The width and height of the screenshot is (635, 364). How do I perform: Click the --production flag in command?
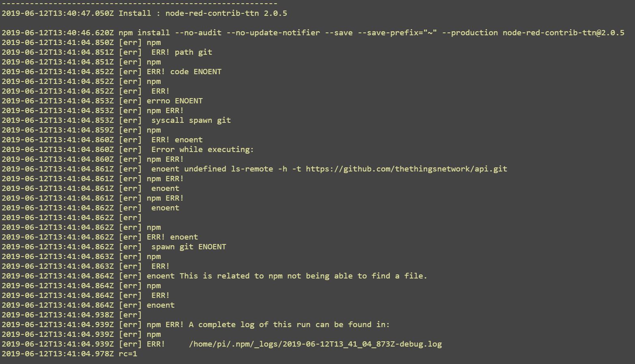click(470, 33)
